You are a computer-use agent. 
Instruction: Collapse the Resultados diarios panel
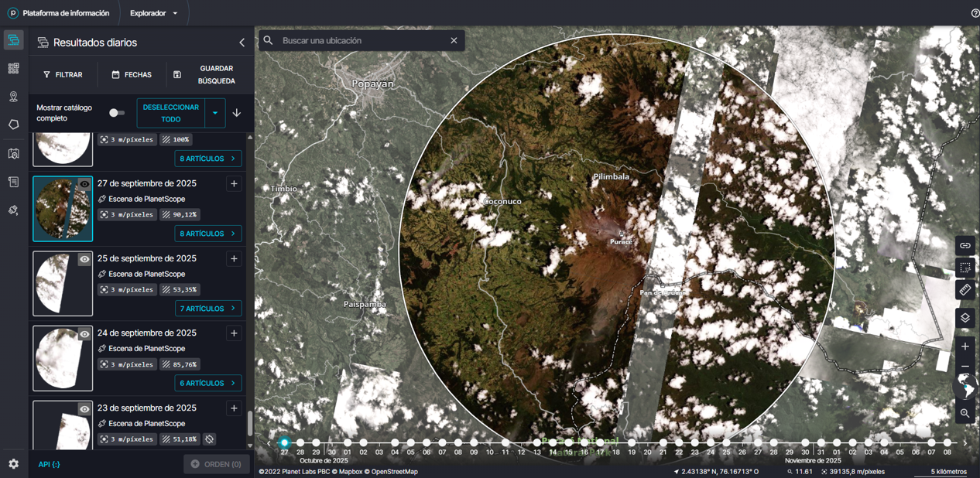pos(242,43)
